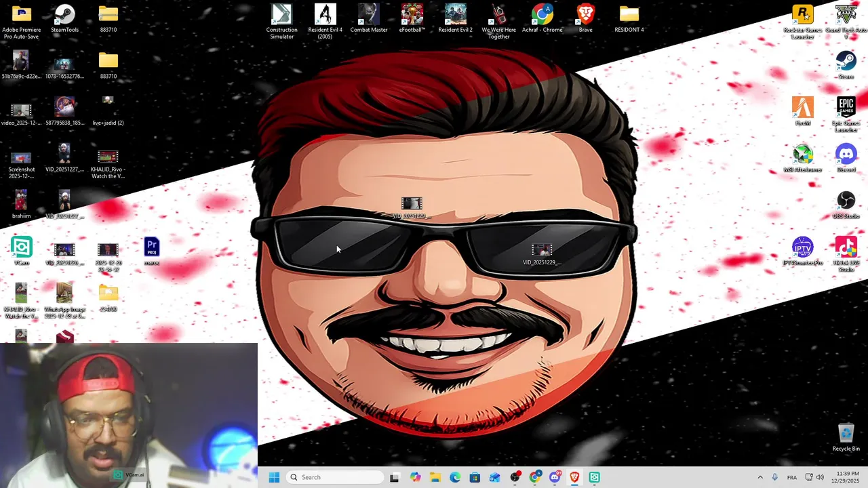Click the taskbar Search box

pos(335,477)
